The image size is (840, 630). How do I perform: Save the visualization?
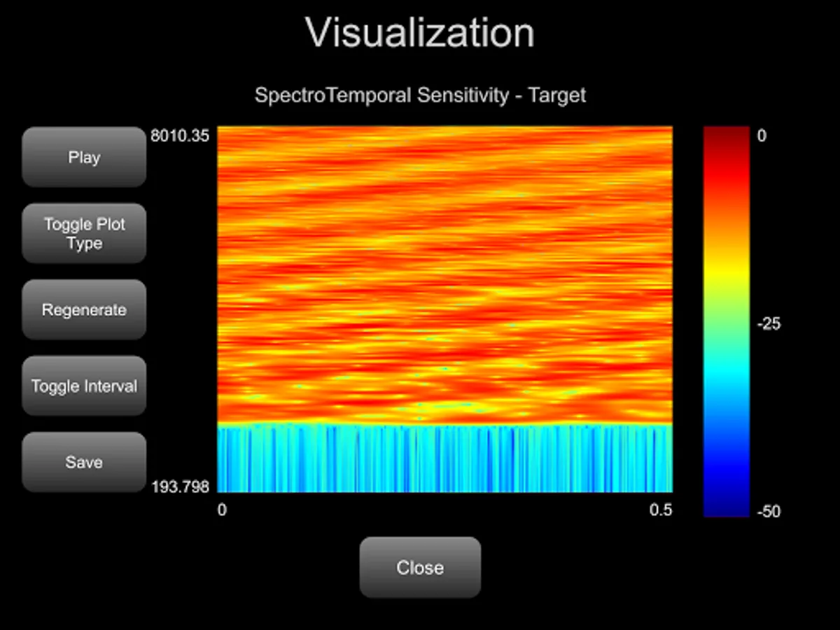pyautogui.click(x=84, y=463)
